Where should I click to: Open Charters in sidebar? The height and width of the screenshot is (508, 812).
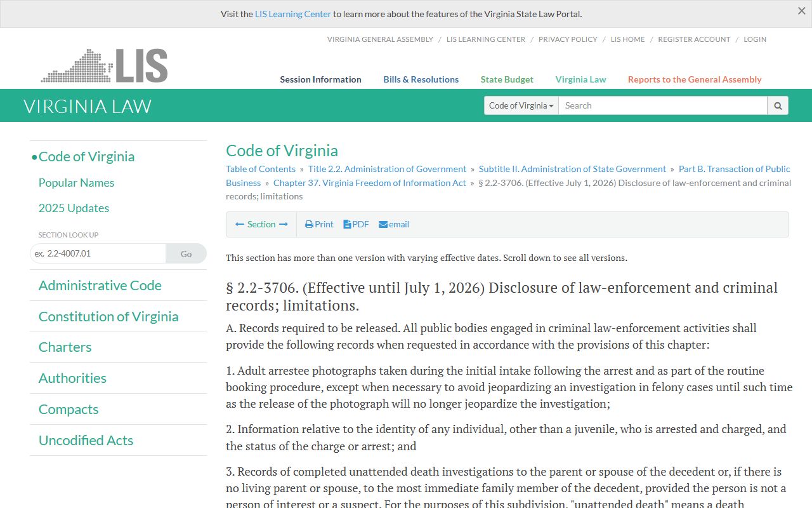65,347
